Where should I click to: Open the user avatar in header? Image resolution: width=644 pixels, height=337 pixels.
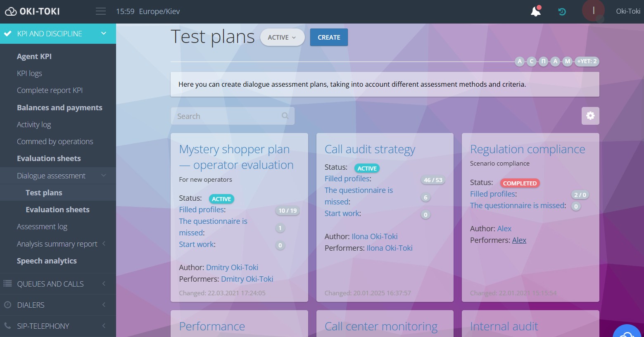[593, 11]
